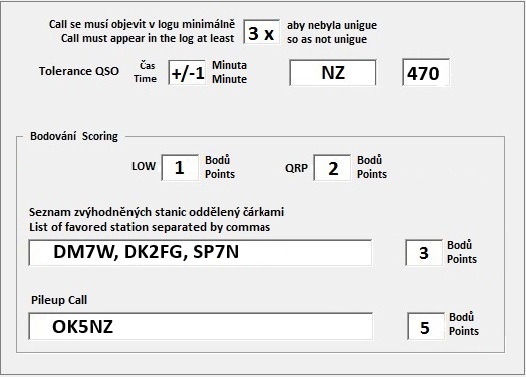Click 'List of favored station separated by commas' text

pyautogui.click(x=149, y=227)
